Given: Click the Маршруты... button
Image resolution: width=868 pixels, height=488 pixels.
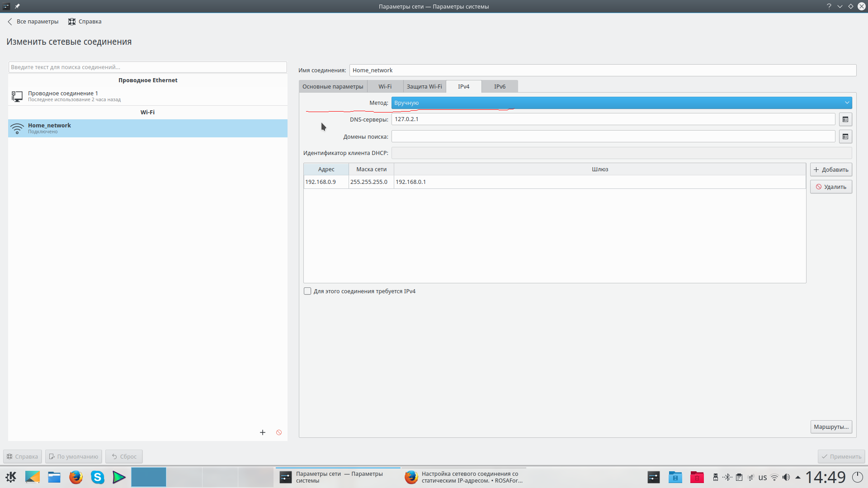Looking at the screenshot, I should click(x=830, y=427).
